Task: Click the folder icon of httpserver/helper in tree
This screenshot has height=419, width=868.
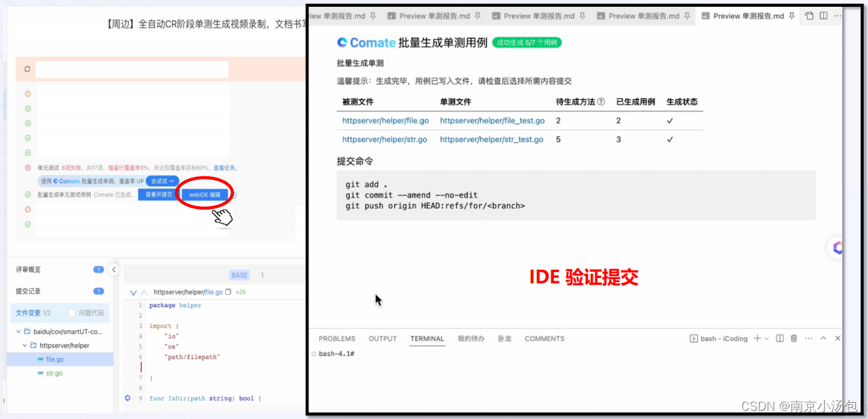Action: pos(34,345)
